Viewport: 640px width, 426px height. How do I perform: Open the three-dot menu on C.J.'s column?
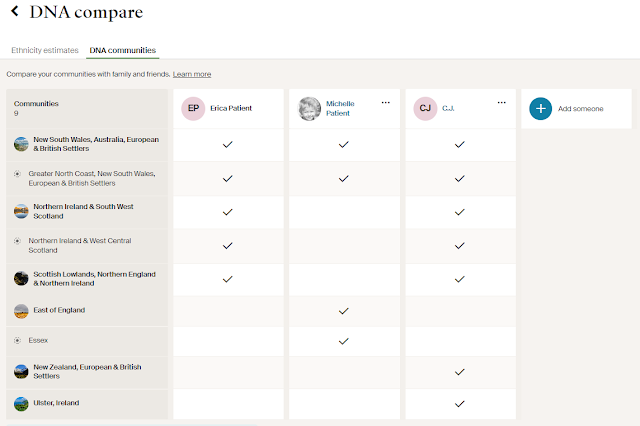[x=501, y=102]
